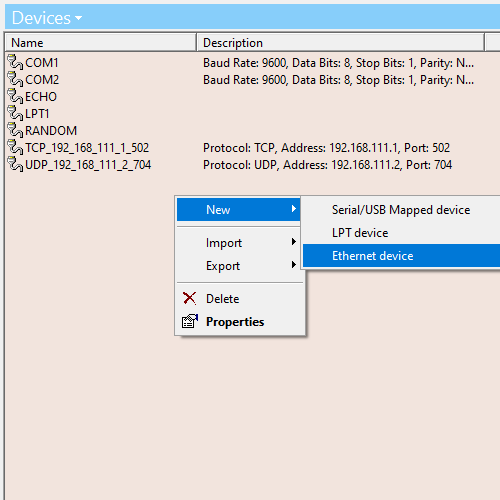Select the RANDOM device icon
Image resolution: width=500 pixels, height=500 pixels.
pos(15,130)
